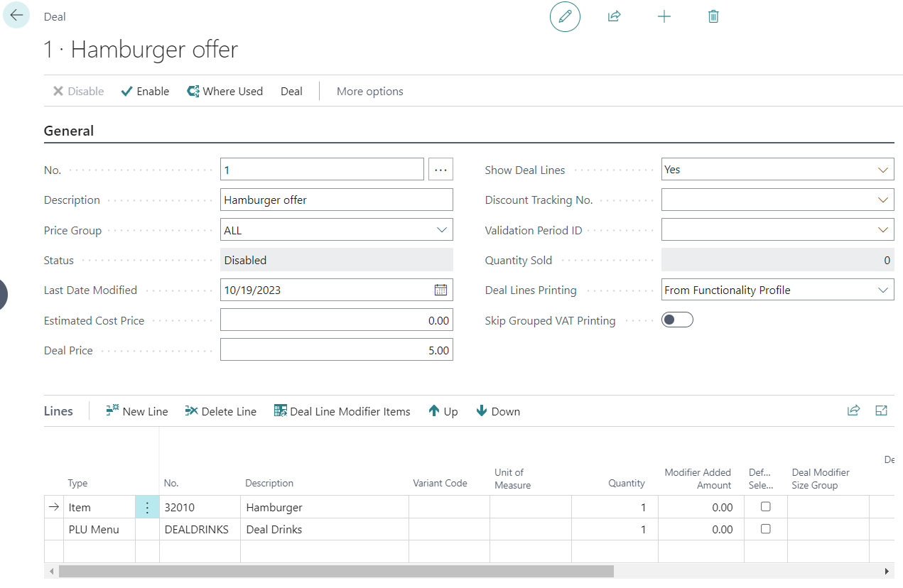The height and width of the screenshot is (588, 903).
Task: Click Enable to activate the deal
Action: point(146,91)
